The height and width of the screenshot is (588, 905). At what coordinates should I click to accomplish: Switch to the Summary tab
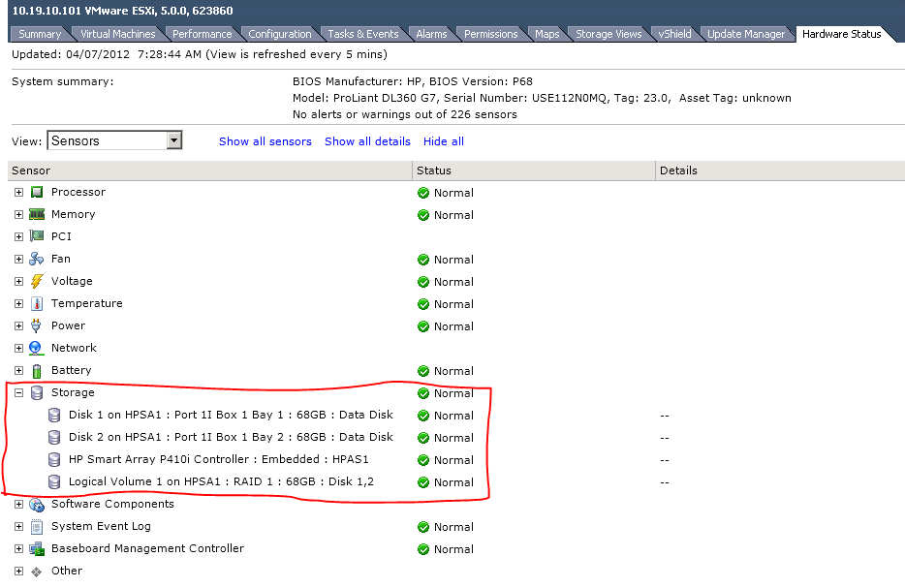click(39, 33)
